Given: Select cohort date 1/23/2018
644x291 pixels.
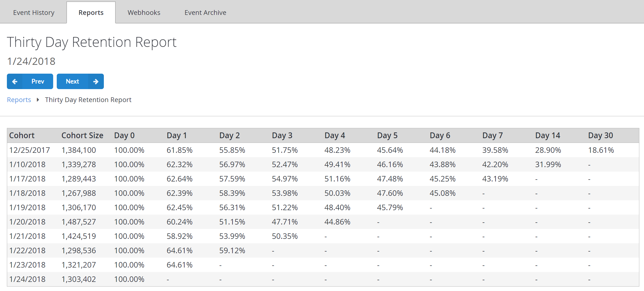Looking at the screenshot, I should pos(27,265).
